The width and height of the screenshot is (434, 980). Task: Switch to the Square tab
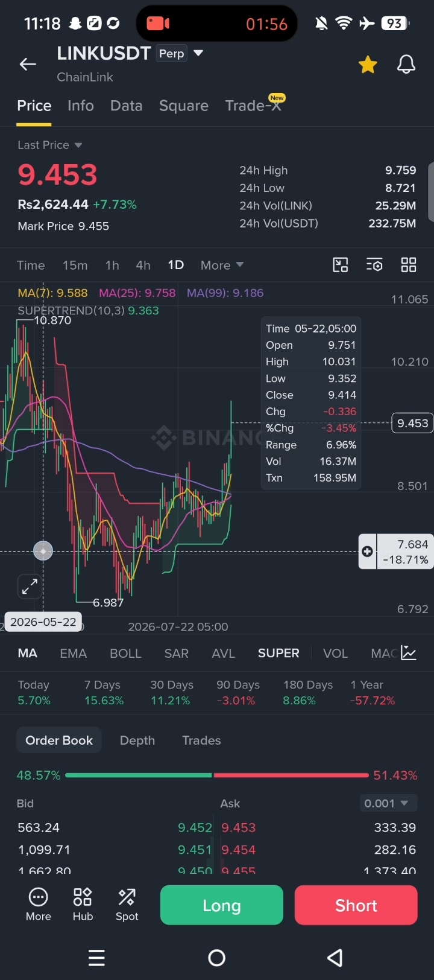point(184,106)
